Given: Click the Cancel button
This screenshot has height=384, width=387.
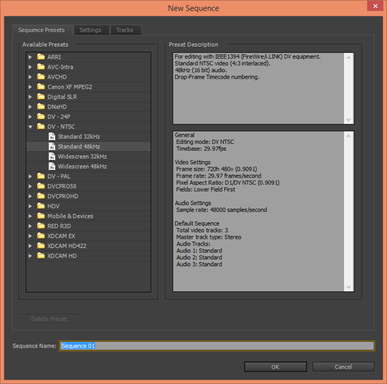Looking at the screenshot, I should click(343, 367).
